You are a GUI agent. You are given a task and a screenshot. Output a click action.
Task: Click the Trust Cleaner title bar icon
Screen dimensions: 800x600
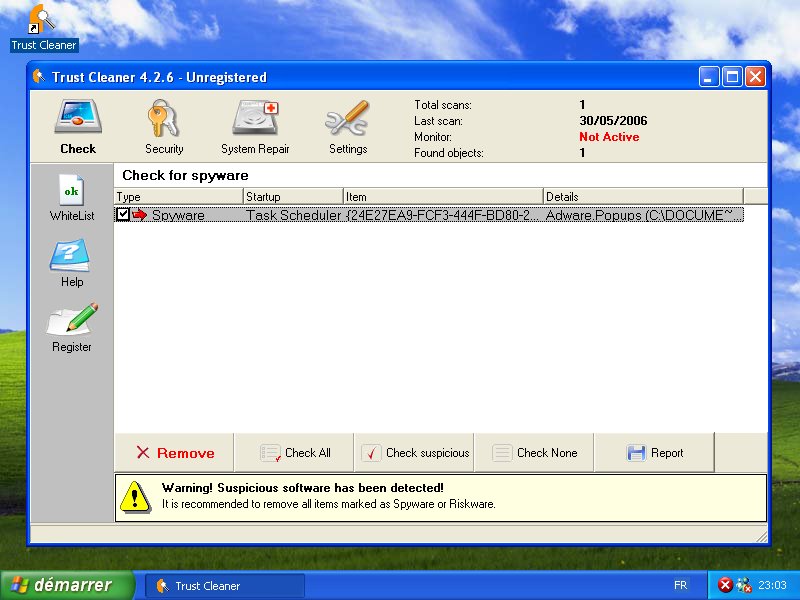click(x=39, y=77)
